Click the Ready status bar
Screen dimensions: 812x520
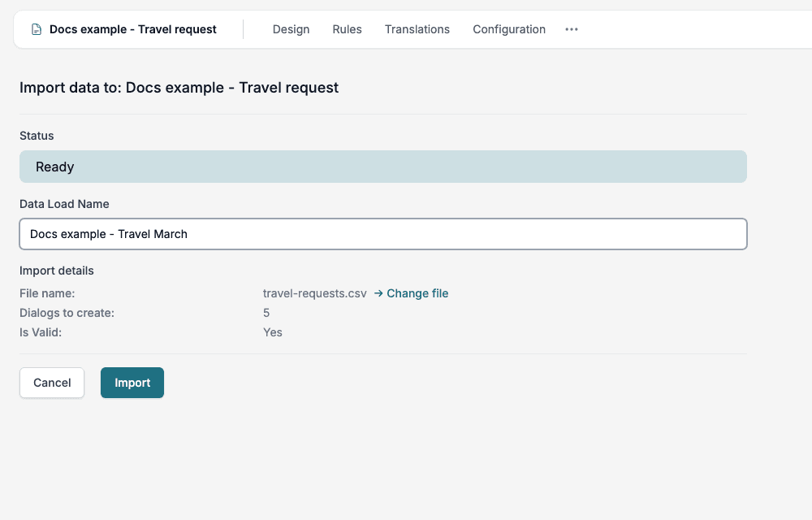(383, 167)
